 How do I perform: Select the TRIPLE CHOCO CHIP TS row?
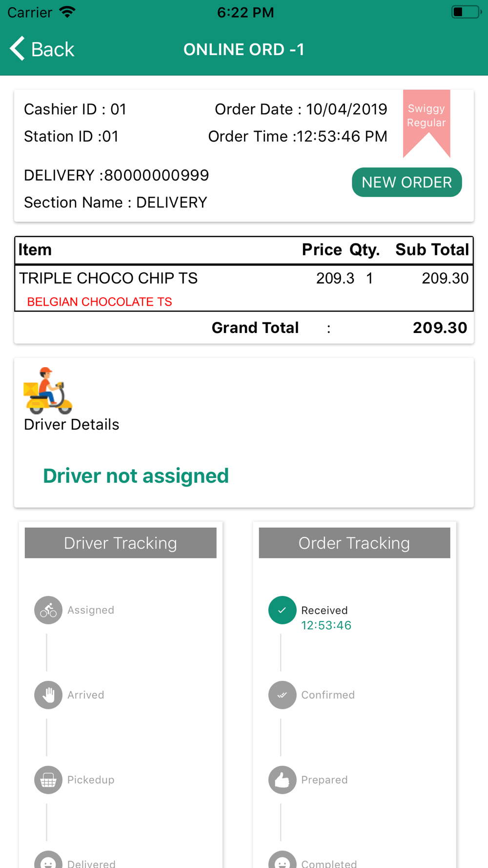coord(244,278)
